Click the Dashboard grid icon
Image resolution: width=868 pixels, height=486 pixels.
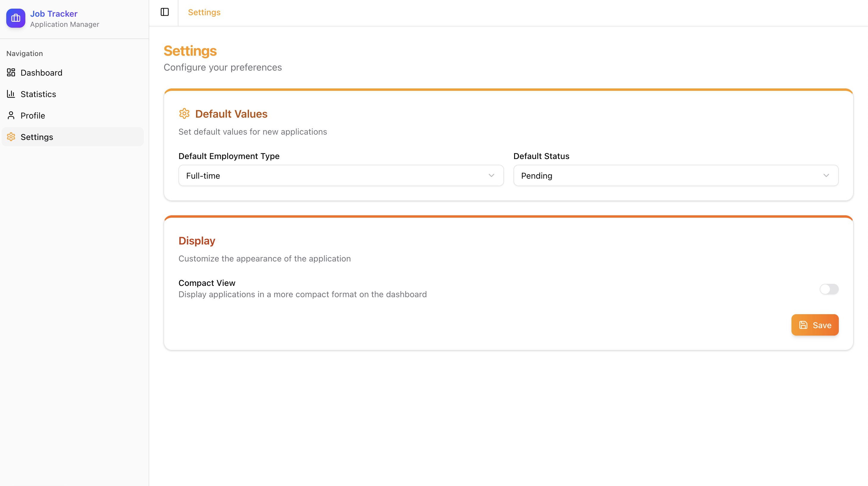pyautogui.click(x=11, y=72)
